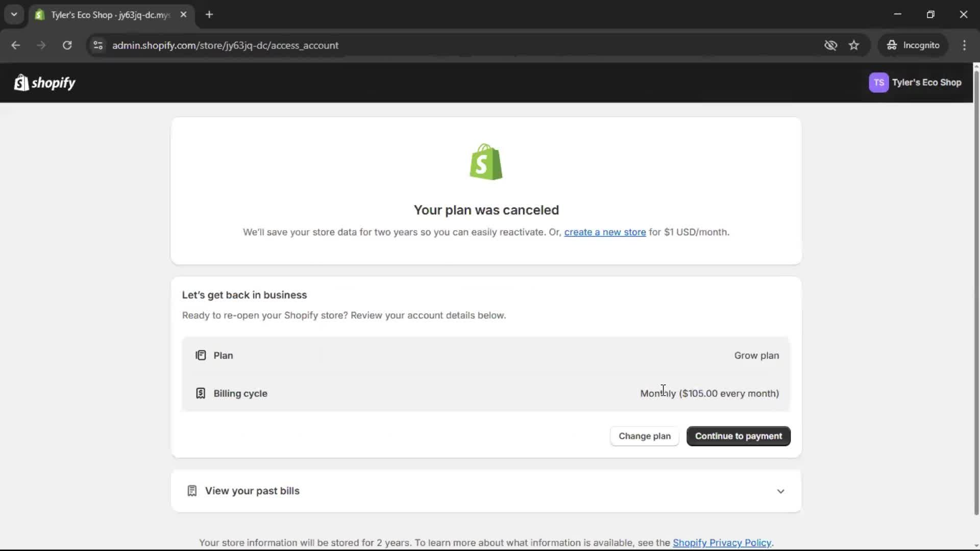Bookmark this page with star icon
Screen dimensions: 980x551
click(x=854, y=45)
